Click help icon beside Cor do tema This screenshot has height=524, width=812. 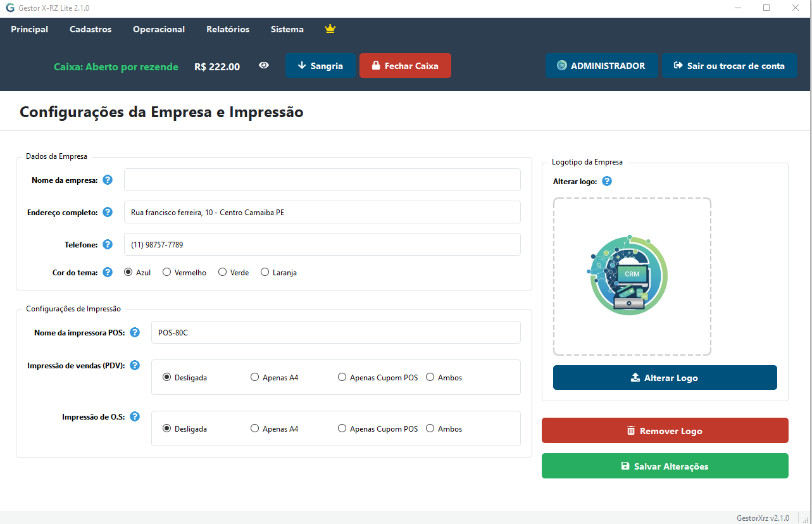[108, 272]
